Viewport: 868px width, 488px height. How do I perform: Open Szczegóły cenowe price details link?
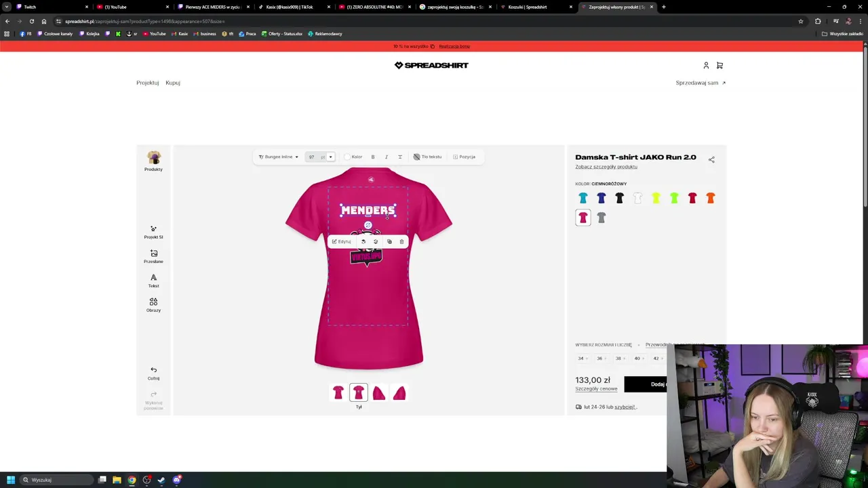(x=596, y=389)
